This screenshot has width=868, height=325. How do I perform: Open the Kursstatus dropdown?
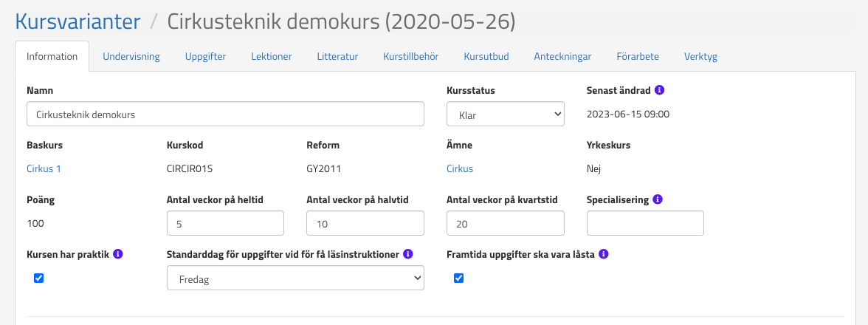point(505,114)
